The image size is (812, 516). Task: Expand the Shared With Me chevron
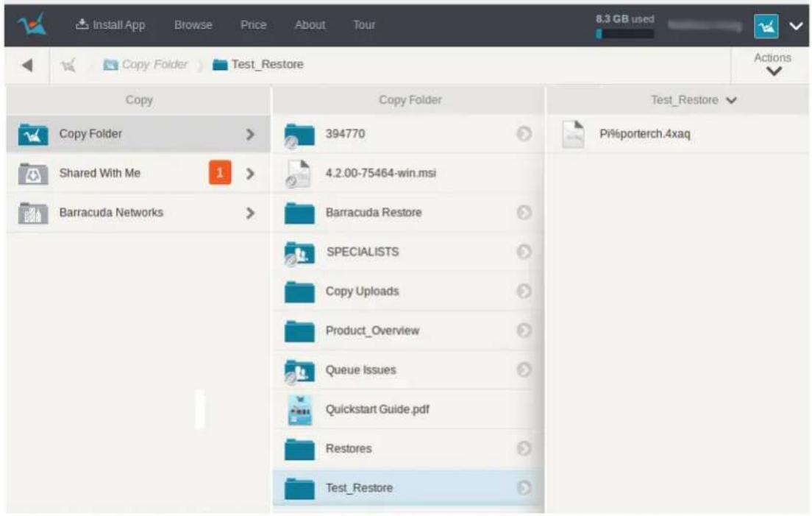[x=250, y=174]
